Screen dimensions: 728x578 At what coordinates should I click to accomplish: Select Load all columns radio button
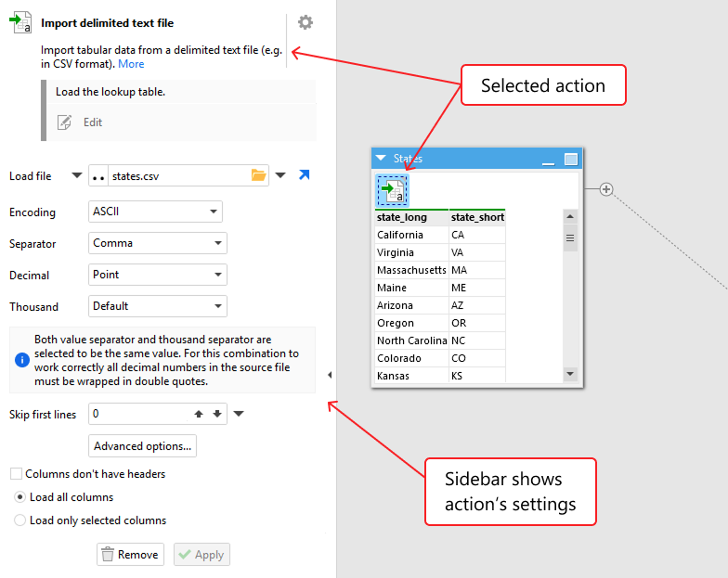(x=20, y=497)
